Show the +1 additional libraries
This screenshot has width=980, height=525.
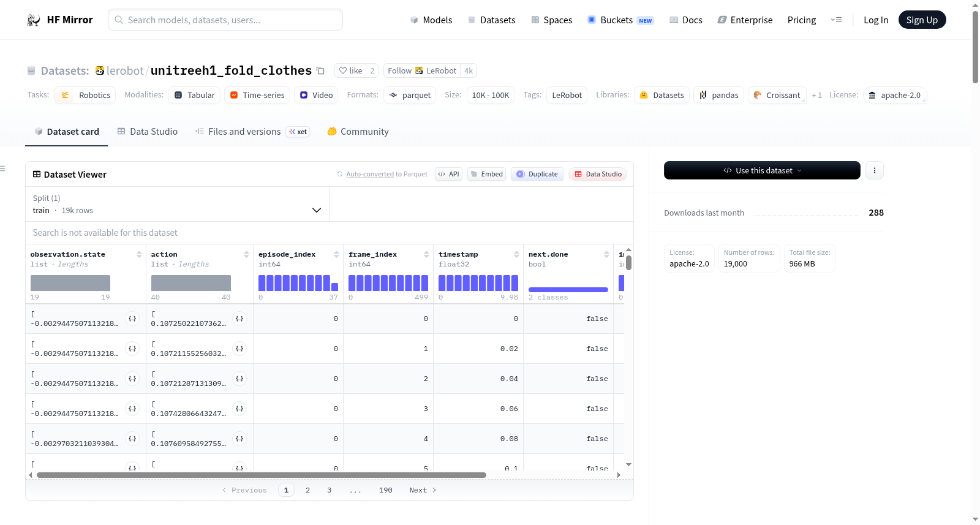[816, 95]
